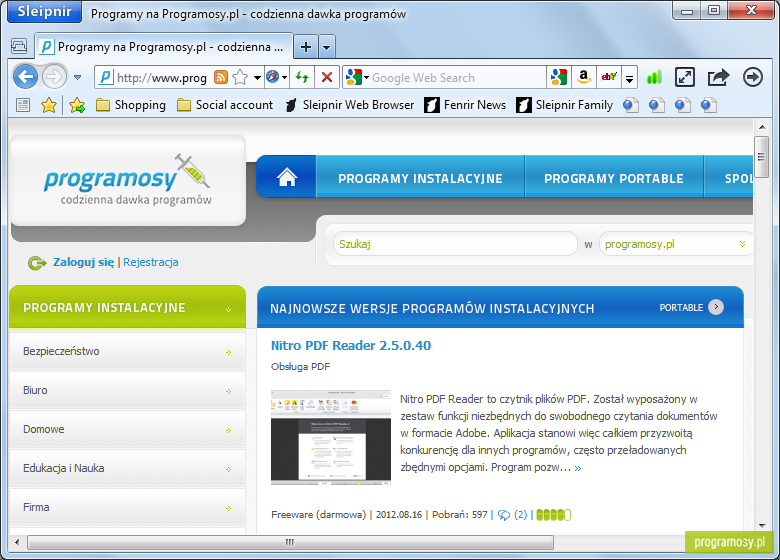
Task: Open Bezpieczeństwo category
Action: (x=127, y=351)
